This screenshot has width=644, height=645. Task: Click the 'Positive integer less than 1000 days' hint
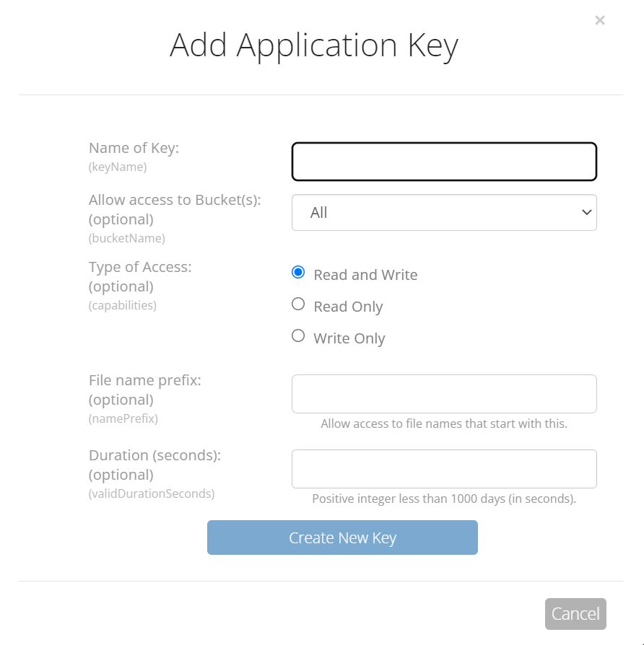pos(444,499)
